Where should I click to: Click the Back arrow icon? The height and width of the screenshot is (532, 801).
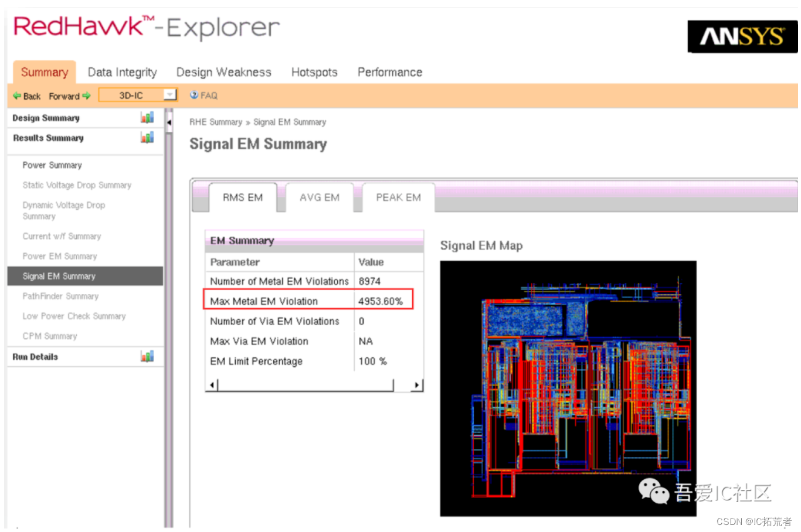pos(17,96)
